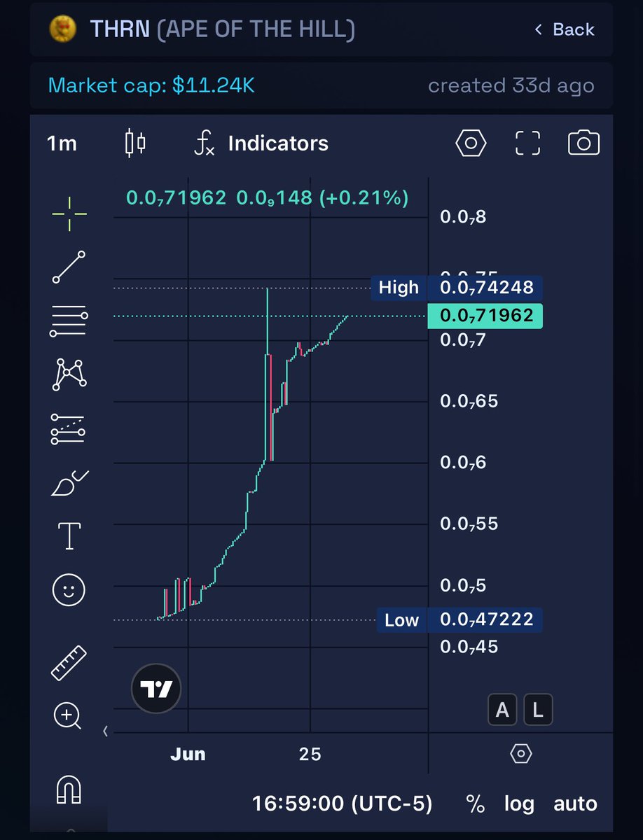The width and height of the screenshot is (643, 840).
Task: Click the THRN token avatar icon
Action: coord(63,29)
